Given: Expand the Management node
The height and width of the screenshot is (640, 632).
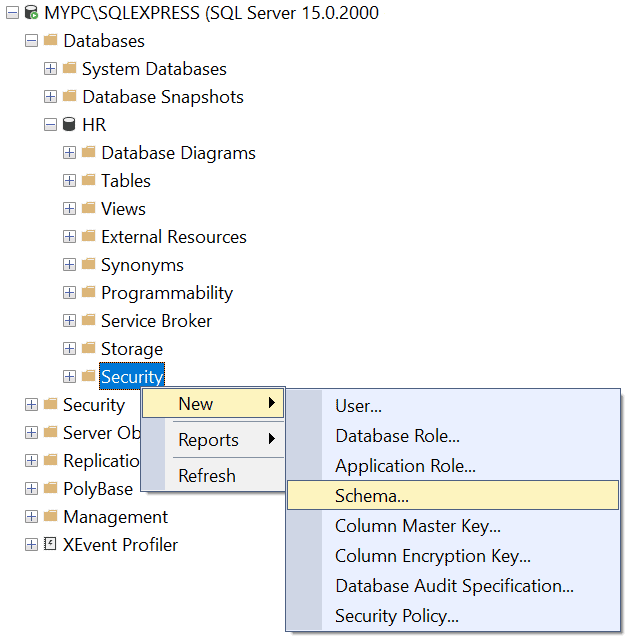Looking at the screenshot, I should point(31,517).
